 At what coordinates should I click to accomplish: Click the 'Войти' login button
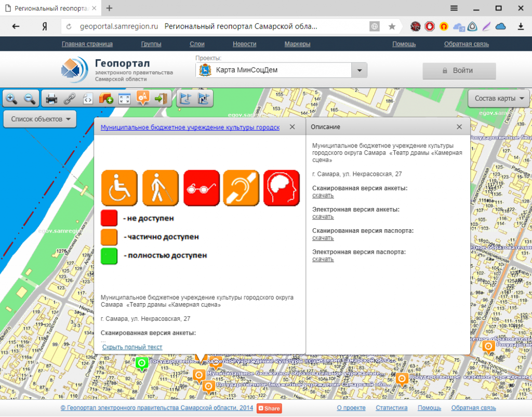[459, 71]
